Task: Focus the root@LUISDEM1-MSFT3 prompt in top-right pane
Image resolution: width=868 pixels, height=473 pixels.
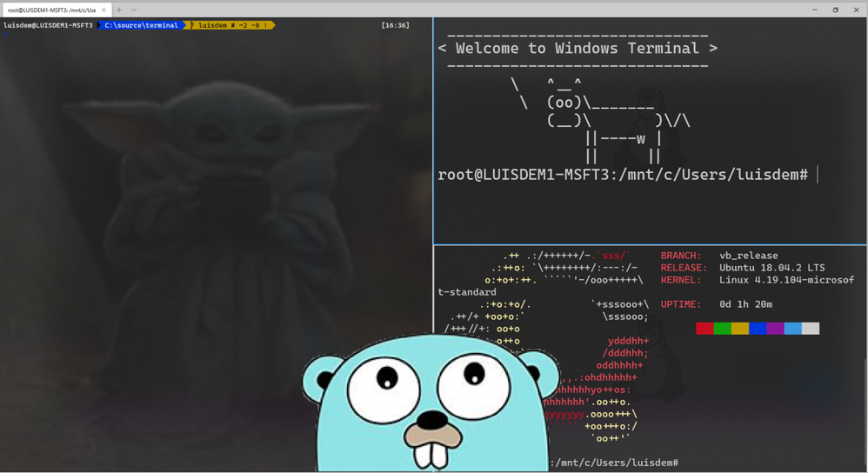Action: coord(623,175)
